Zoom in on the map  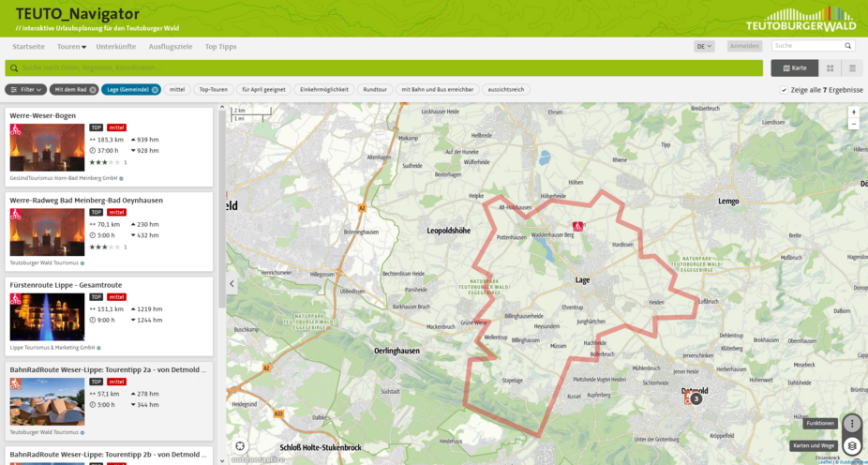click(853, 112)
